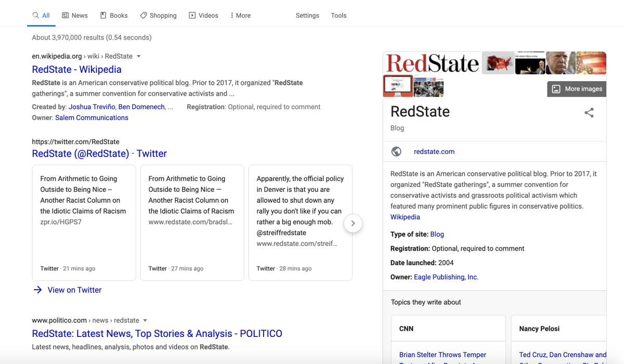Screen dimensions: 624x364
Task: Open the website screenshot thumbnail with red border
Action: coord(398,86)
